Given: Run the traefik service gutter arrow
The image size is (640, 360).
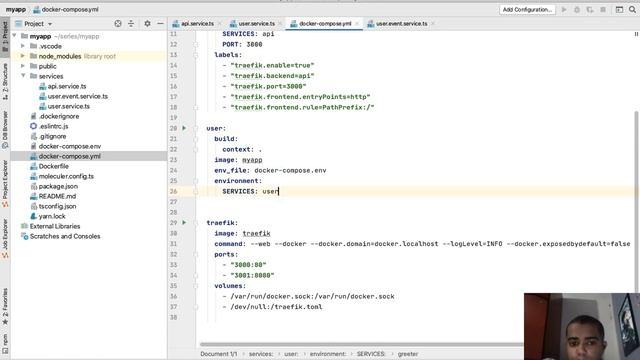Looking at the screenshot, I should coord(184,222).
